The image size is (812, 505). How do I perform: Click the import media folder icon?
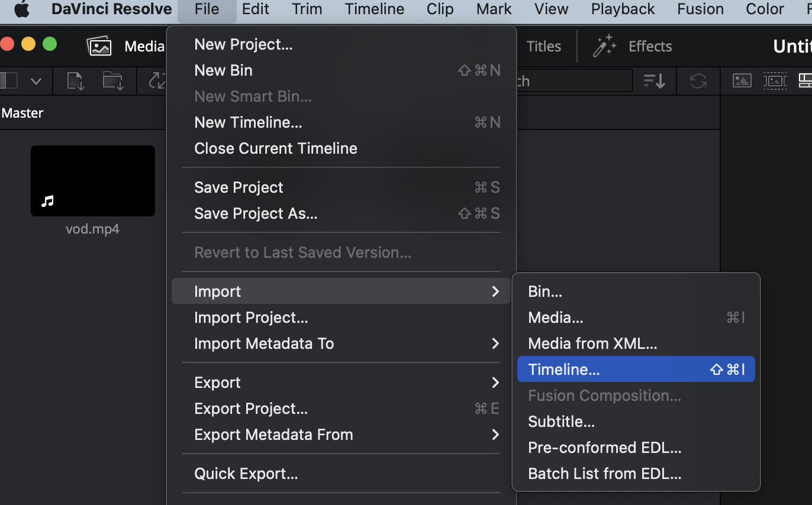[112, 81]
